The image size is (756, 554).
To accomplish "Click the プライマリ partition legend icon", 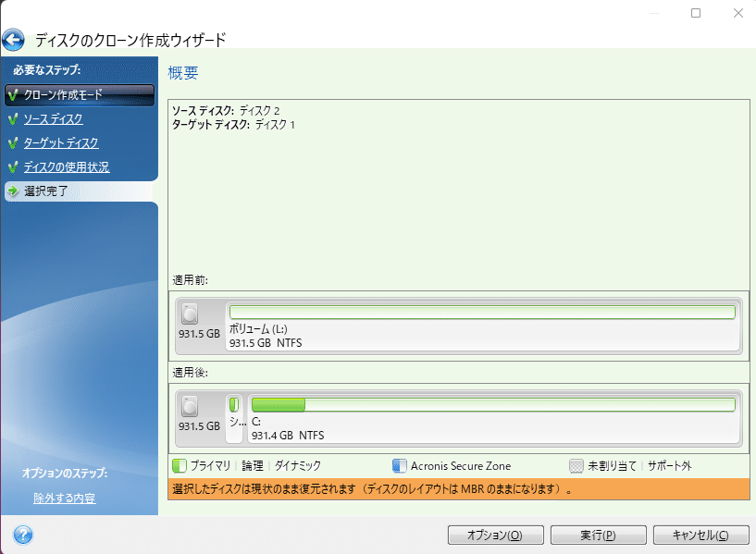I will (x=180, y=465).
